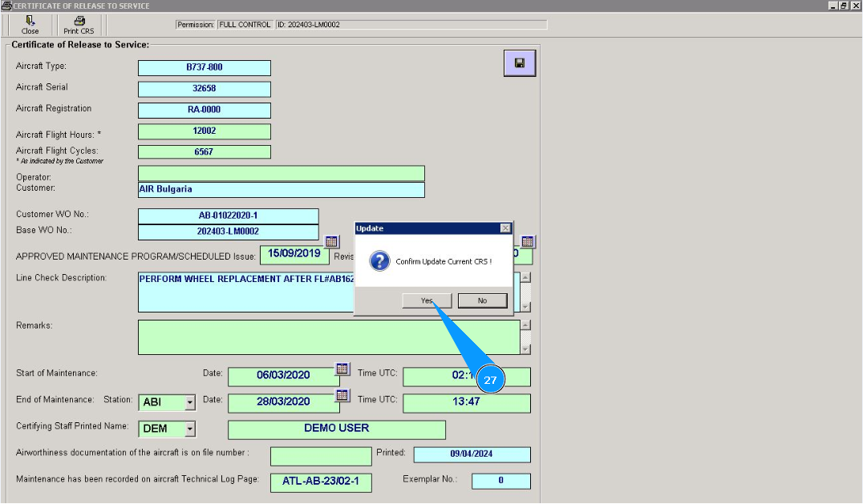This screenshot has height=504, width=863.
Task: Click the Remarks text area
Action: 329,337
